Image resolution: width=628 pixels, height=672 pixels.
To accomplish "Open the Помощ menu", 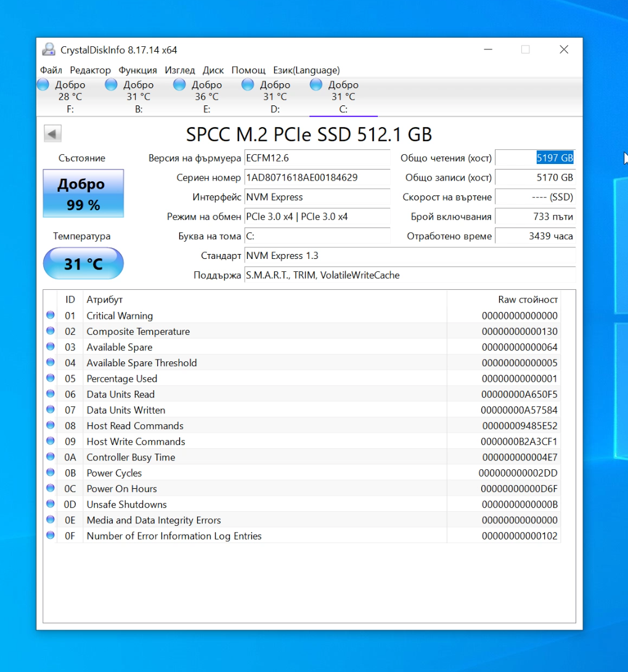I will click(248, 70).
